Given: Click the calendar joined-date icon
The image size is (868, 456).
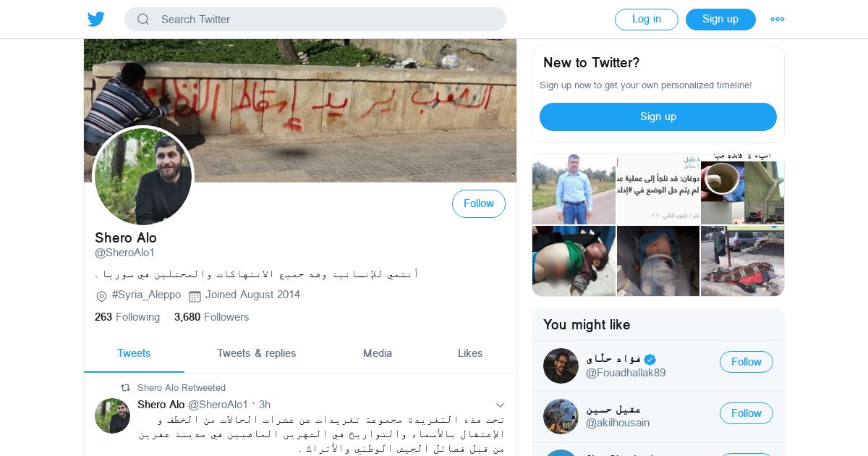Looking at the screenshot, I should pyautogui.click(x=195, y=296).
